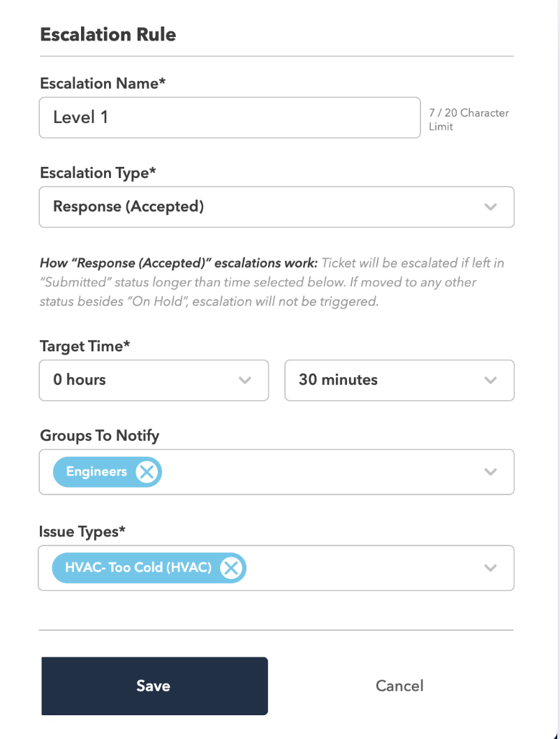
Task: Click the HVAC- Too Cold (HVAC) tag text
Action: click(138, 567)
